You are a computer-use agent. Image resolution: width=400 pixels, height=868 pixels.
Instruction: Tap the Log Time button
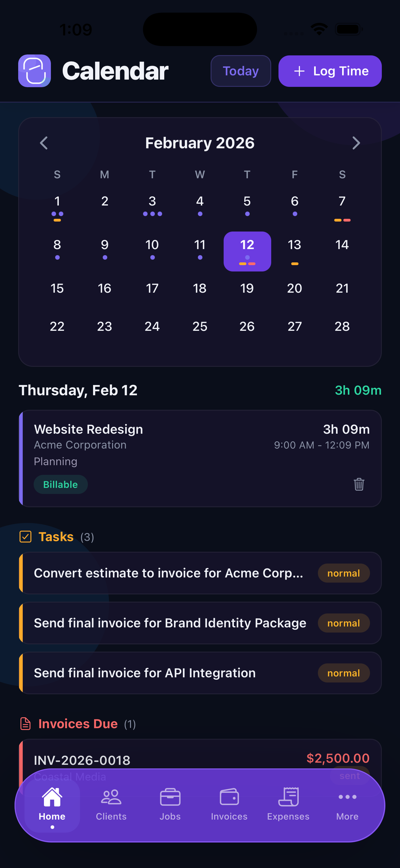[329, 71]
